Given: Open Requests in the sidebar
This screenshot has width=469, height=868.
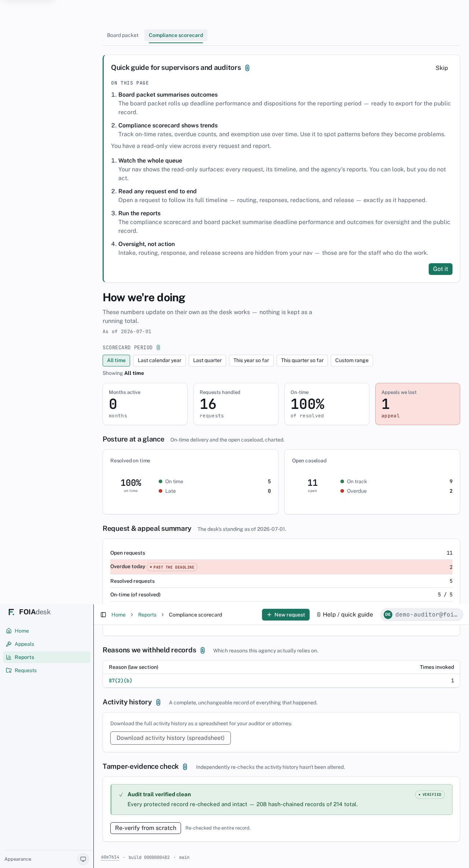Looking at the screenshot, I should [47, 670].
